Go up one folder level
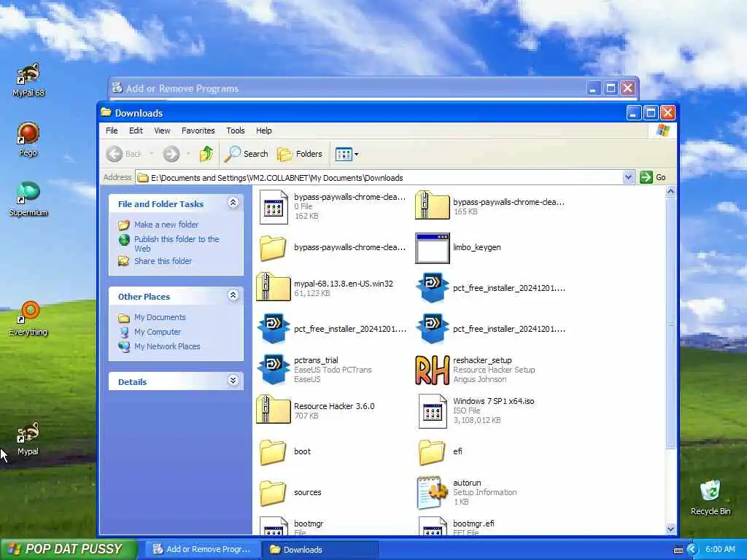Viewport: 747px width, 560px height. point(206,154)
